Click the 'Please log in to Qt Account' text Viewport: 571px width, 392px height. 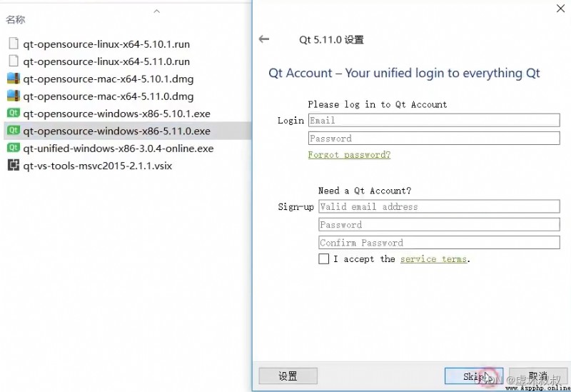378,104
